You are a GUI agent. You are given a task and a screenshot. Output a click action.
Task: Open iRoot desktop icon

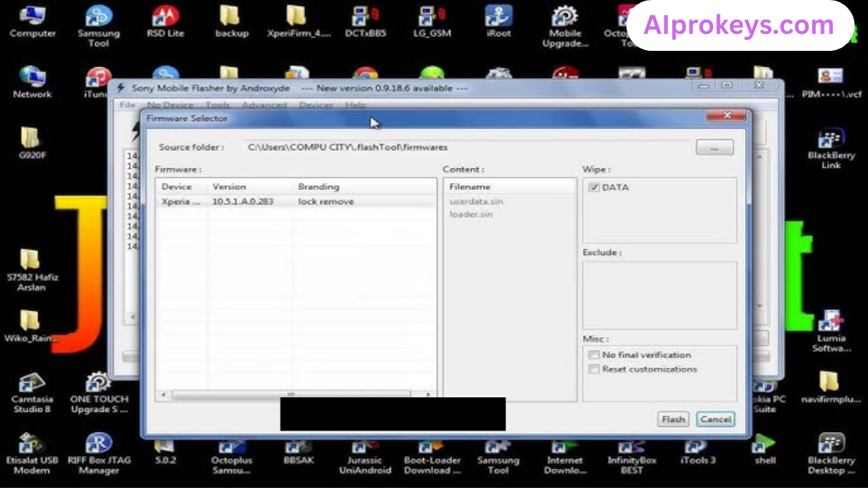498,22
